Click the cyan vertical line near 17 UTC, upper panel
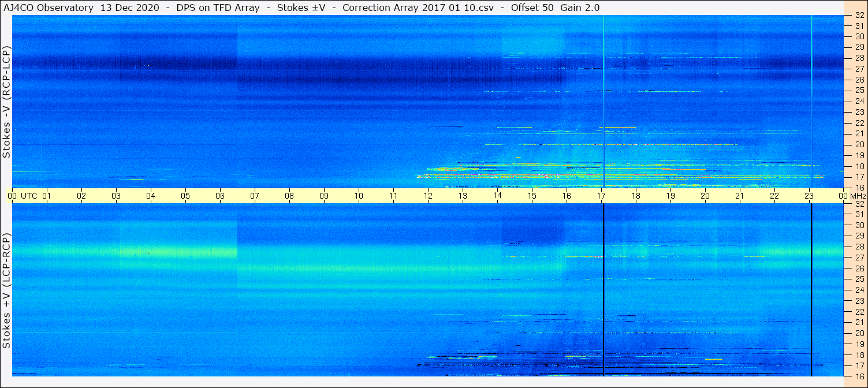This screenshot has height=388, width=868. coord(603,101)
